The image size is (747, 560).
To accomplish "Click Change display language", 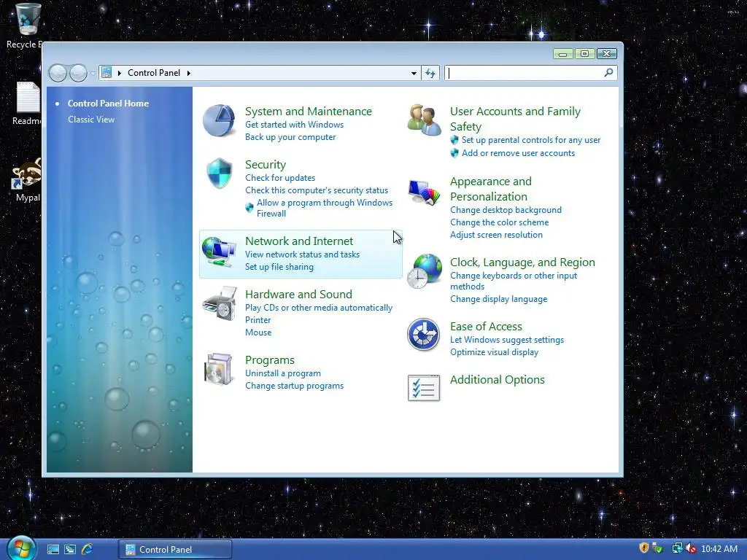I will pyautogui.click(x=498, y=299).
